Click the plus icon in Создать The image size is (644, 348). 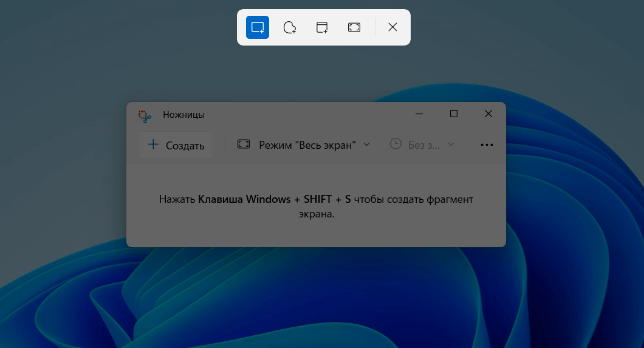tap(154, 145)
